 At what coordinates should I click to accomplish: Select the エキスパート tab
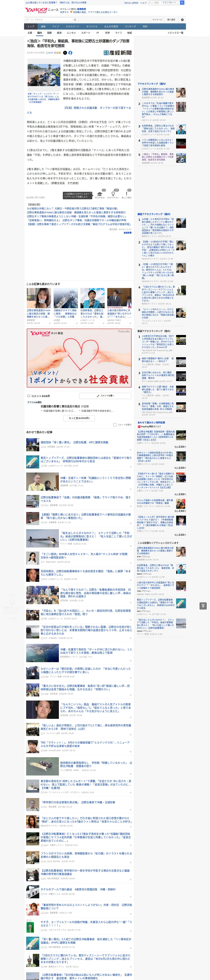pyautogui.click(x=72, y=27)
